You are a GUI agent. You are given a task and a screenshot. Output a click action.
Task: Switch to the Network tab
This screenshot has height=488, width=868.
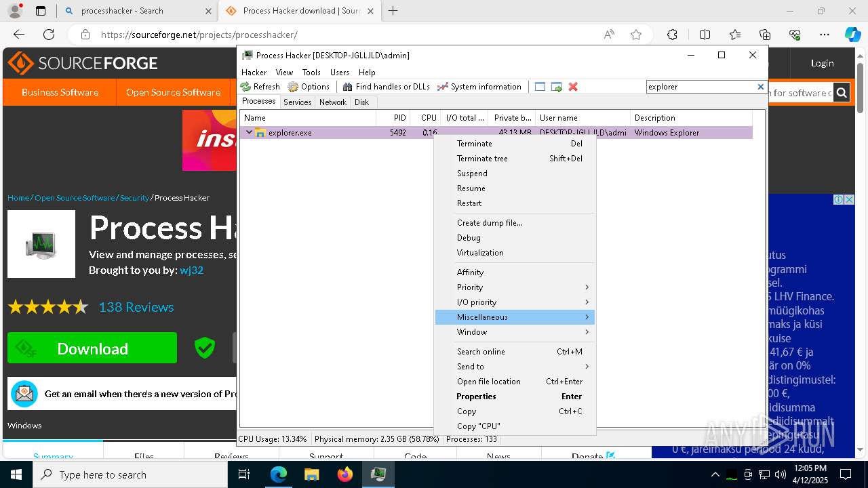click(x=333, y=102)
